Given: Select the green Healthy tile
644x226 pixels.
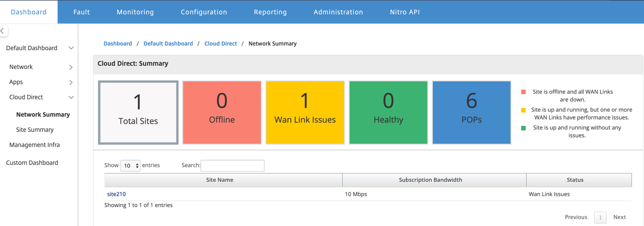Looking at the screenshot, I should tap(388, 113).
